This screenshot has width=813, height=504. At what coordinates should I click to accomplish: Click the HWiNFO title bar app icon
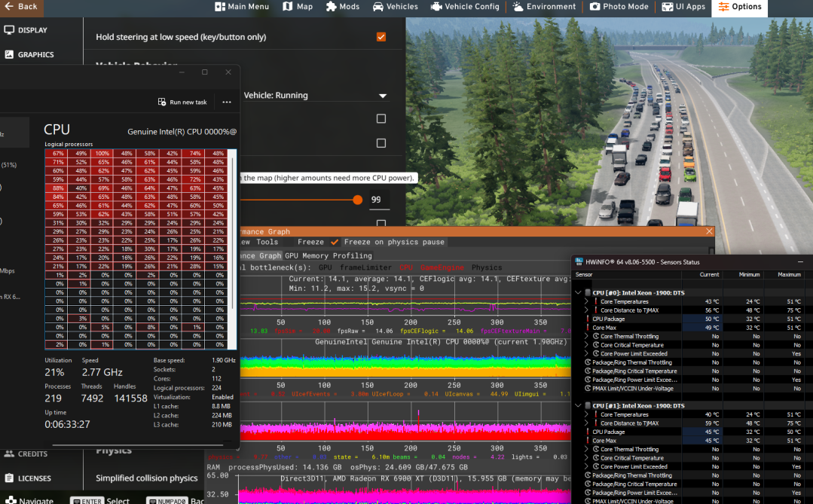pyautogui.click(x=579, y=262)
